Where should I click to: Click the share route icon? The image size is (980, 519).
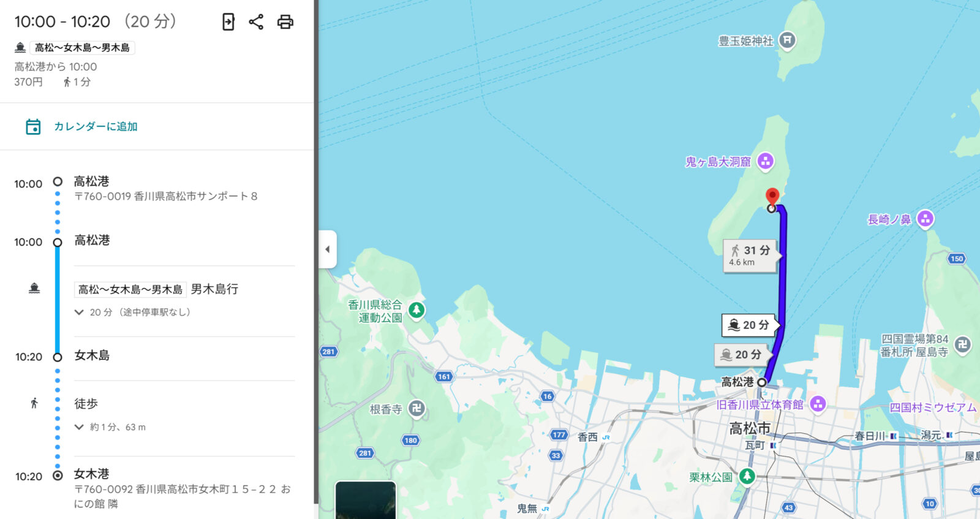[256, 22]
